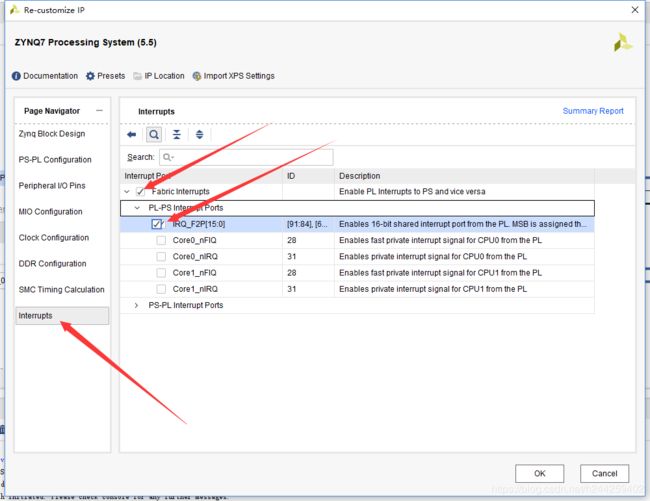Click the Core1_nFIQ row ID 28
The image size is (650, 501).
292,273
